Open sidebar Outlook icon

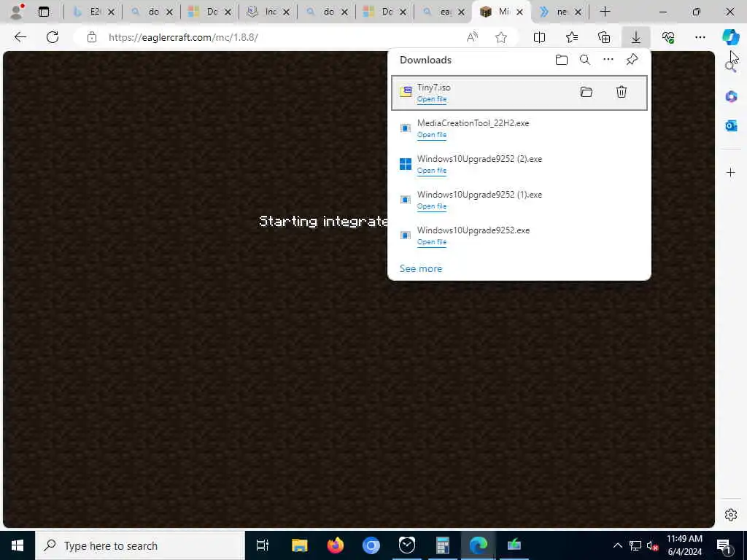[x=731, y=125]
